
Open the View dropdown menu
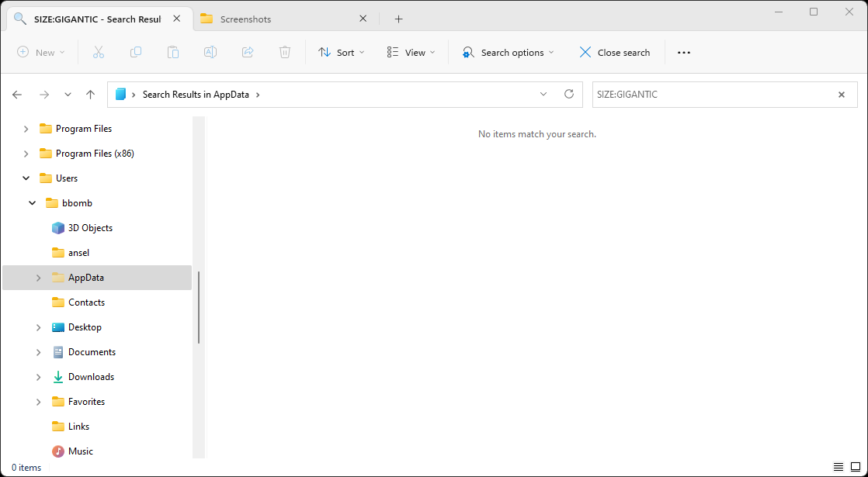tap(411, 53)
